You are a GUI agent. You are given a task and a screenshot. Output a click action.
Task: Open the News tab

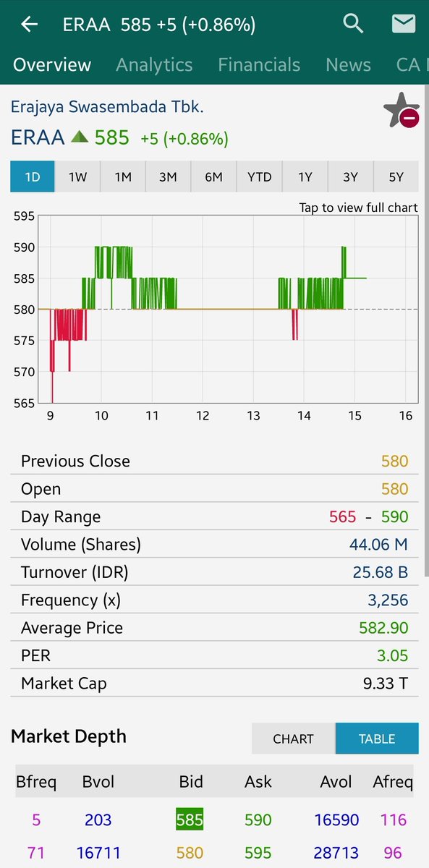click(348, 64)
